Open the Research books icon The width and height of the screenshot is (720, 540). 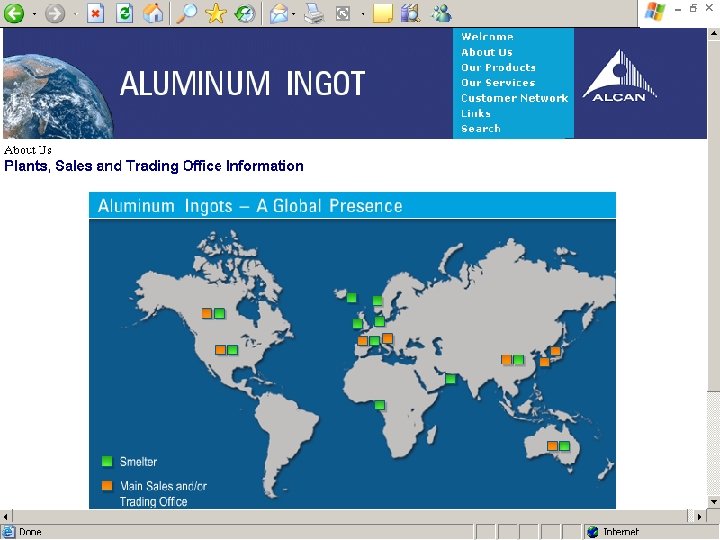point(411,13)
